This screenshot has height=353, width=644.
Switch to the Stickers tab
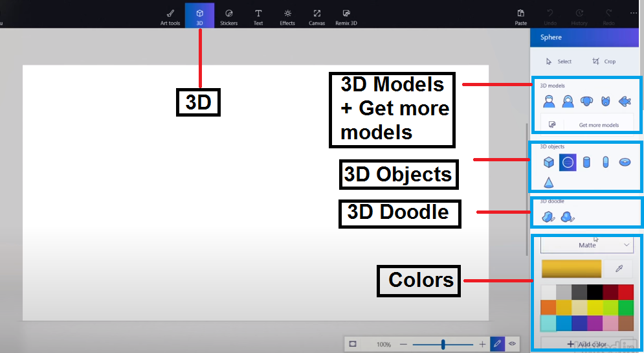coord(228,16)
